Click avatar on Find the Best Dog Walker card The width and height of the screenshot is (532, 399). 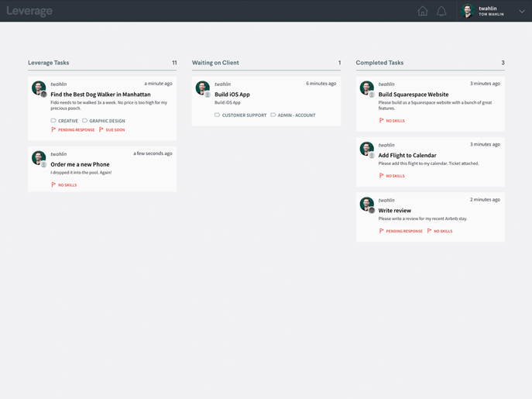pos(39,88)
